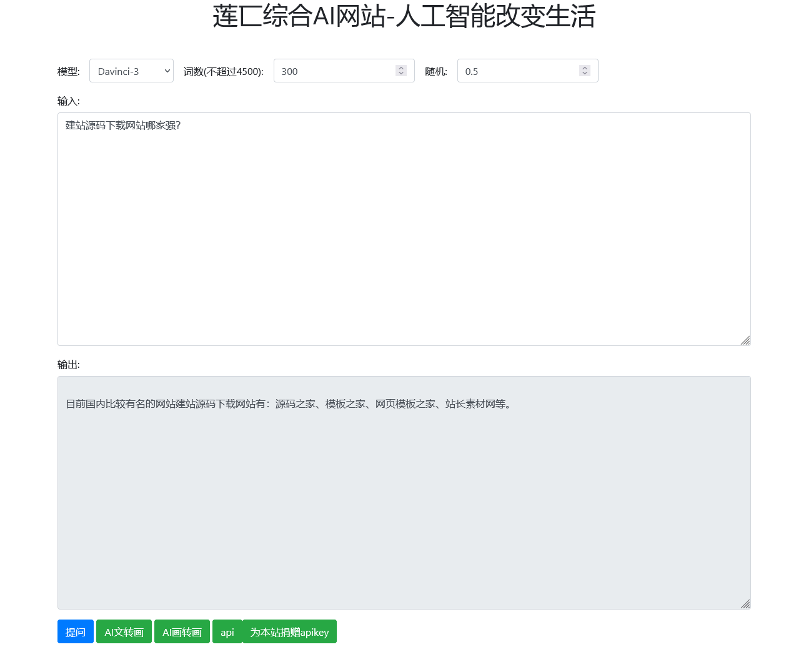Decrease randomness value with down arrow
This screenshot has width=811, height=672.
585,74
